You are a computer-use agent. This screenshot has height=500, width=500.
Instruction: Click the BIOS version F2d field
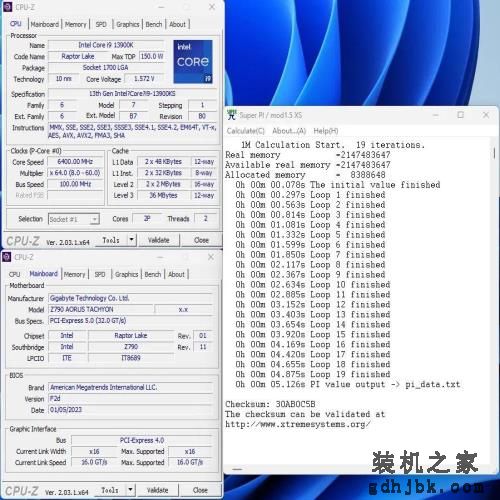tap(131, 399)
